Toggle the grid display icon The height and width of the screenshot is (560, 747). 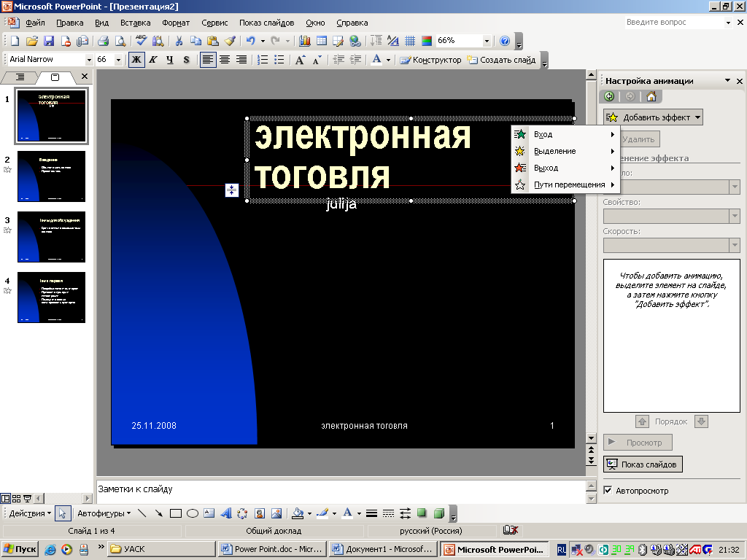(410, 41)
